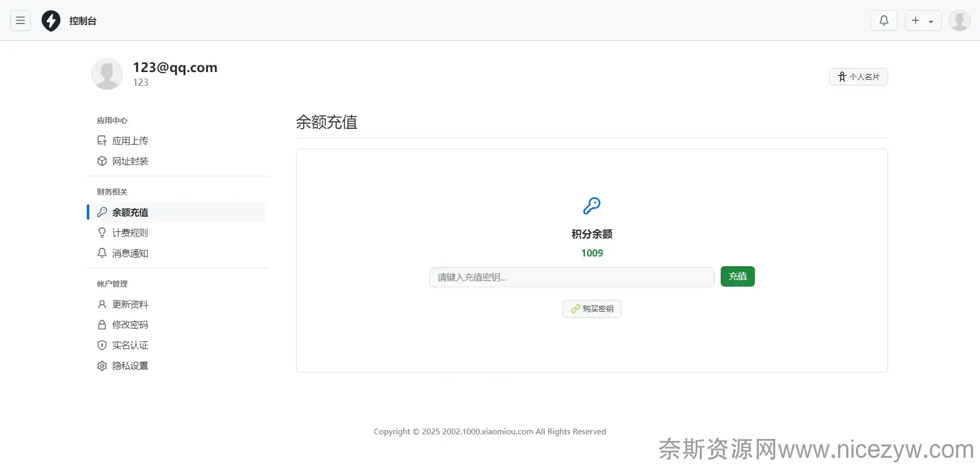This screenshot has height=468, width=980.
Task: Open the notifications bell in header
Action: tap(884, 20)
